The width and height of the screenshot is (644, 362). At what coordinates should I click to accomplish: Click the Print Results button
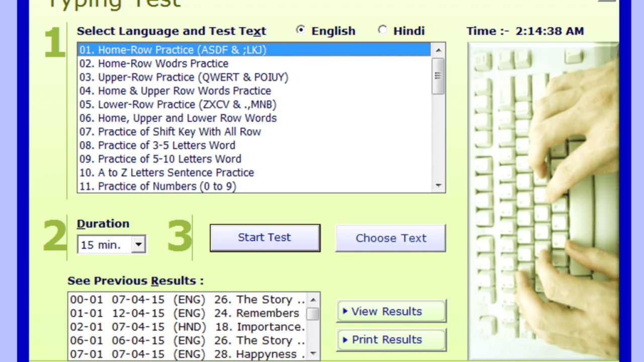391,340
